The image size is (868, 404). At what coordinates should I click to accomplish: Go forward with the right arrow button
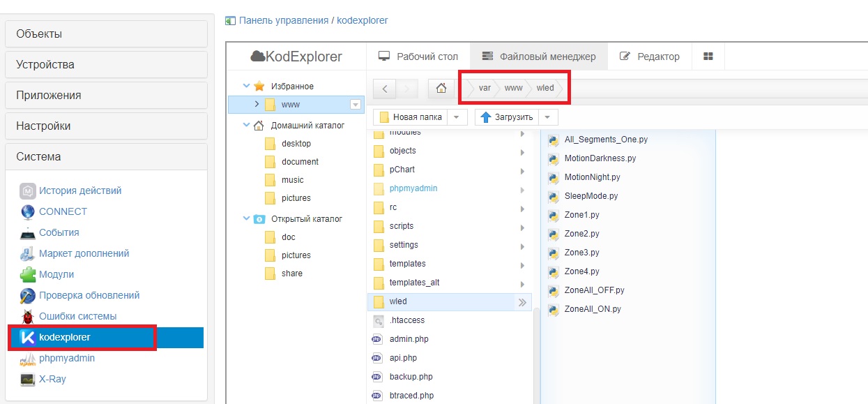[x=407, y=89]
